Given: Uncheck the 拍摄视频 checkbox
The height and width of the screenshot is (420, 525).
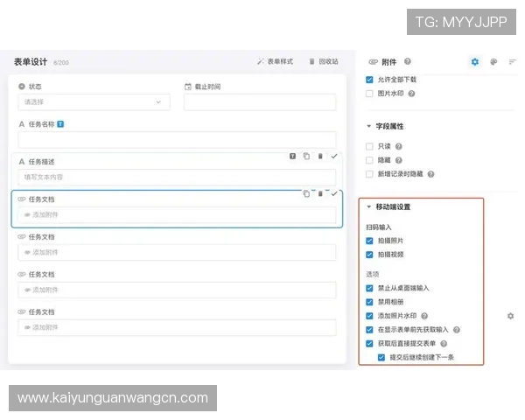Looking at the screenshot, I should coord(369,255).
